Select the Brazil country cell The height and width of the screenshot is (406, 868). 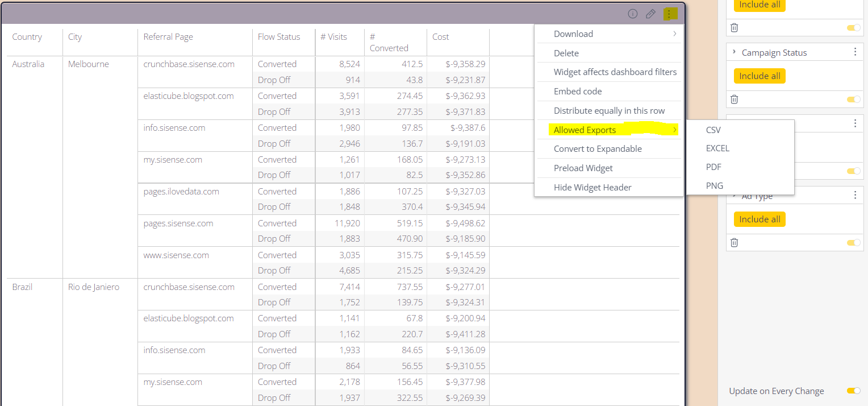tap(22, 287)
